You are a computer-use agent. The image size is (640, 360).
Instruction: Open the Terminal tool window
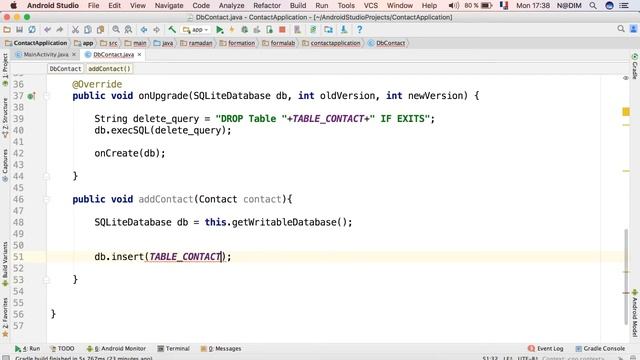click(173, 349)
